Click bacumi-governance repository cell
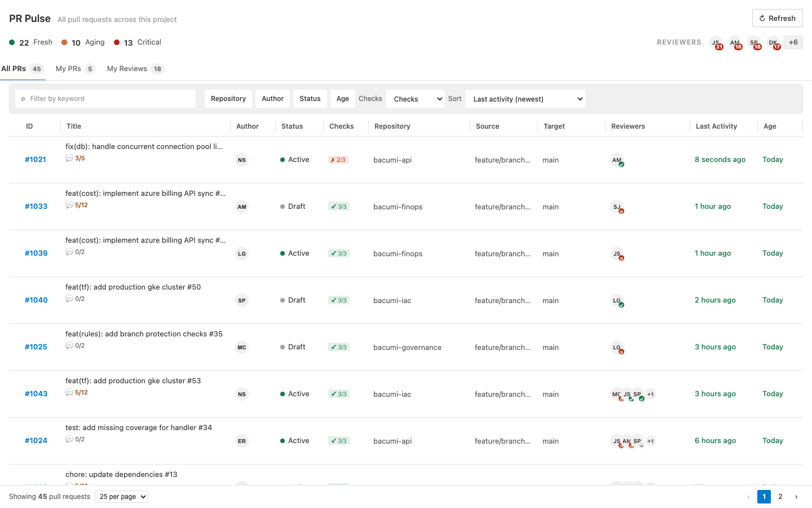 [x=407, y=347]
